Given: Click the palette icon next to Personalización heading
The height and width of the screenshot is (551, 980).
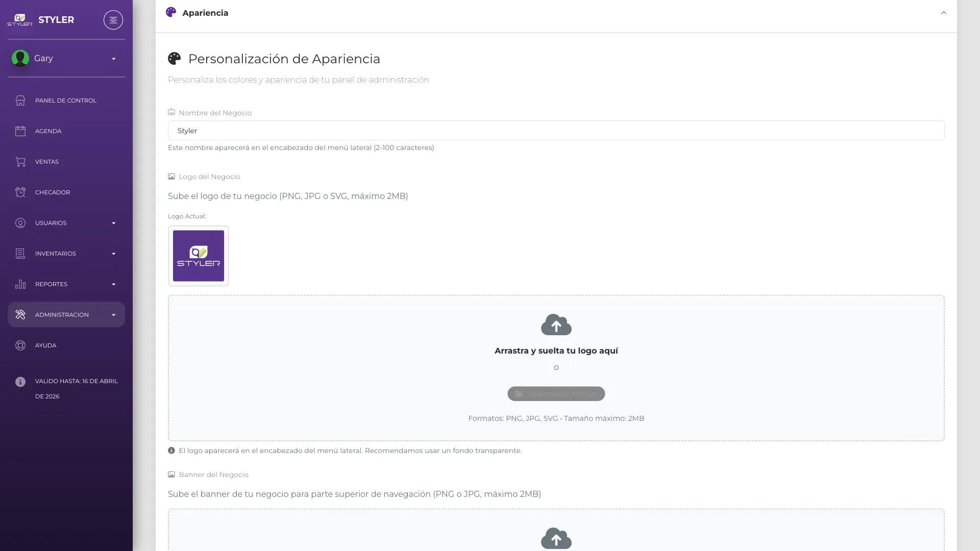Looking at the screenshot, I should click(x=175, y=59).
